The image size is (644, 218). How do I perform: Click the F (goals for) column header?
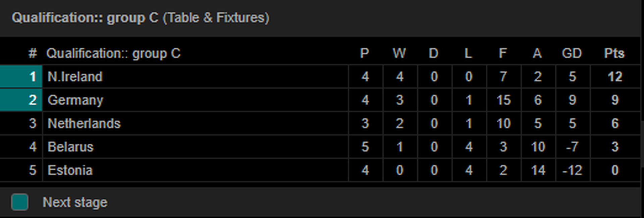tap(503, 53)
